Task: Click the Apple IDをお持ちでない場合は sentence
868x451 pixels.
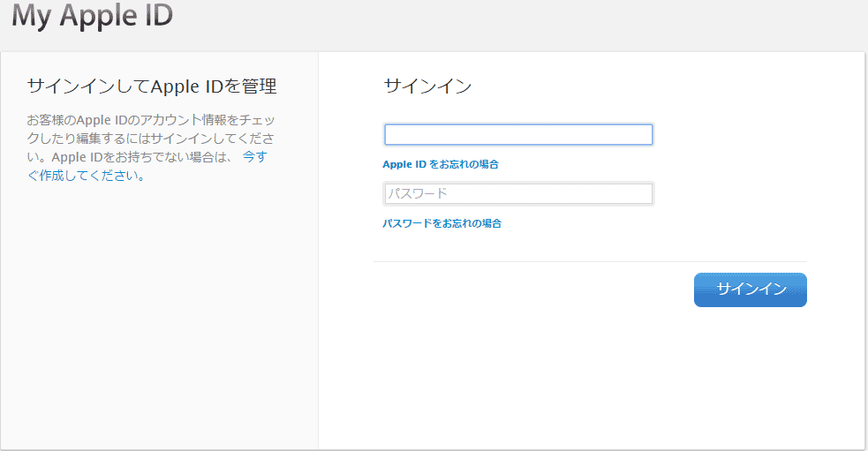Action: (x=141, y=156)
